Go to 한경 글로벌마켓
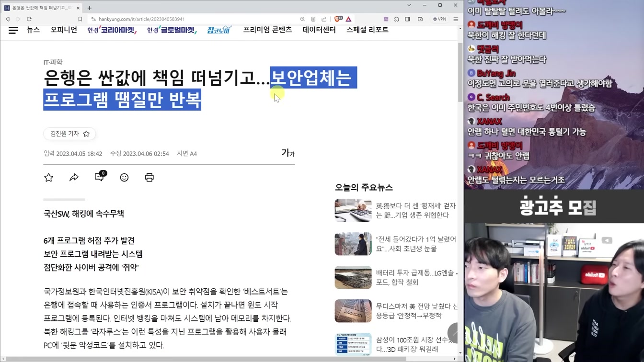The width and height of the screenshot is (644, 362). click(x=172, y=30)
